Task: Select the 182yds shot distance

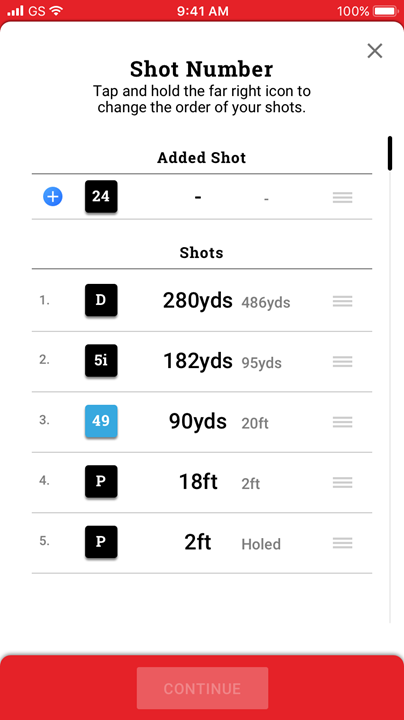Action: [198, 361]
